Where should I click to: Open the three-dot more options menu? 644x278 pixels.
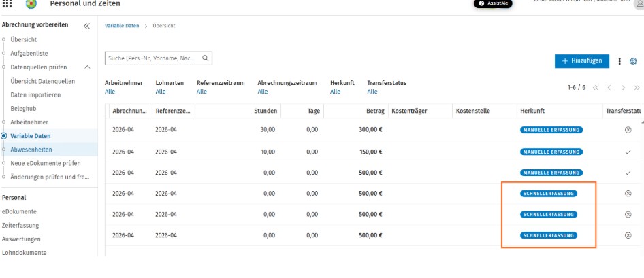coord(619,61)
